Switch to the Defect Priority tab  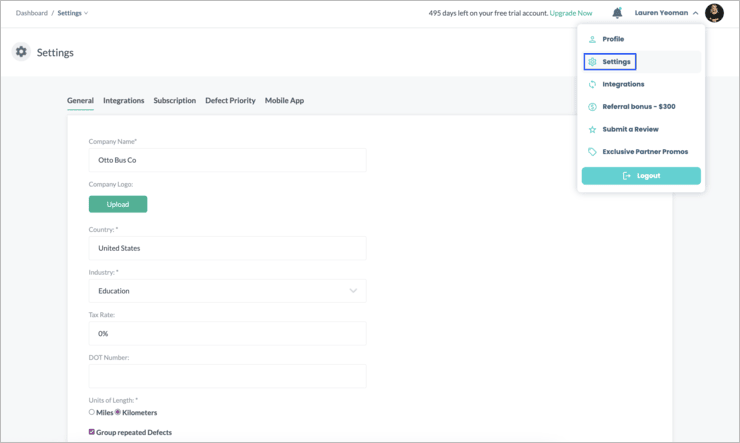[230, 101]
